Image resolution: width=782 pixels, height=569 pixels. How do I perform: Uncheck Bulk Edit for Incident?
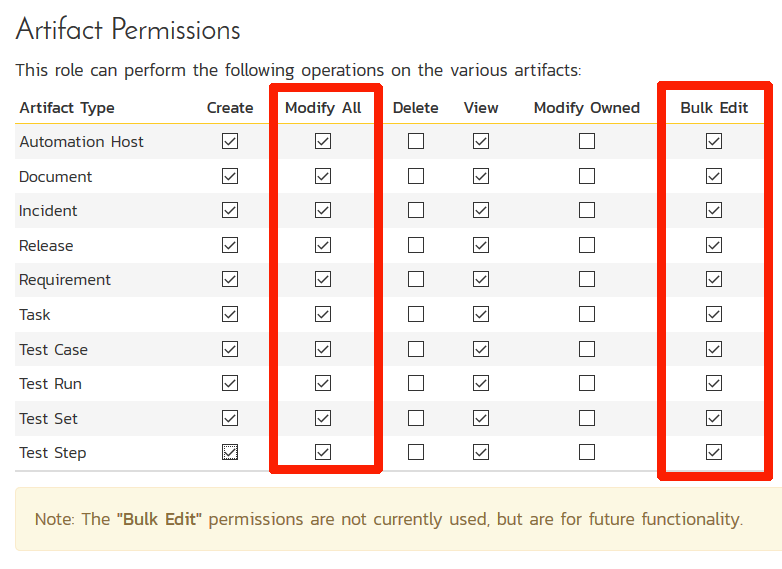point(714,211)
